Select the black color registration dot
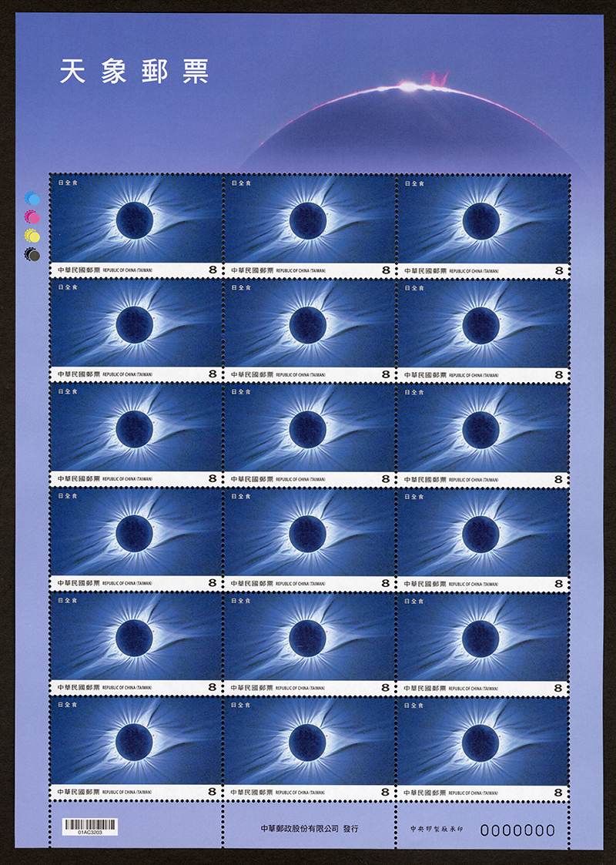The image size is (616, 865). (32, 254)
